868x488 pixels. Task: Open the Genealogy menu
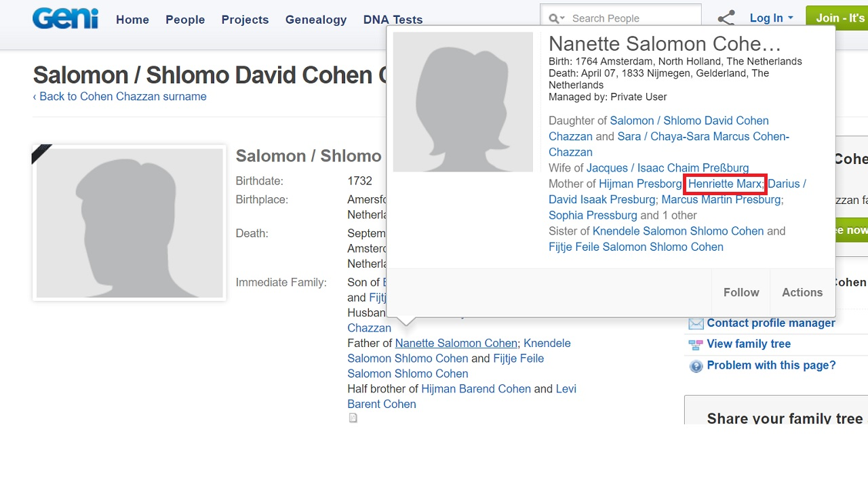[x=316, y=20]
